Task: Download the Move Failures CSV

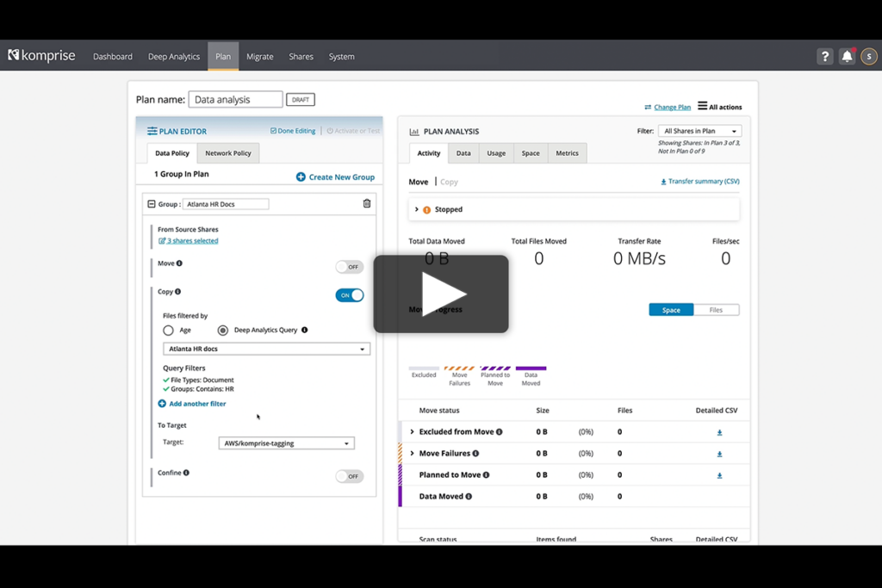Action: (719, 453)
